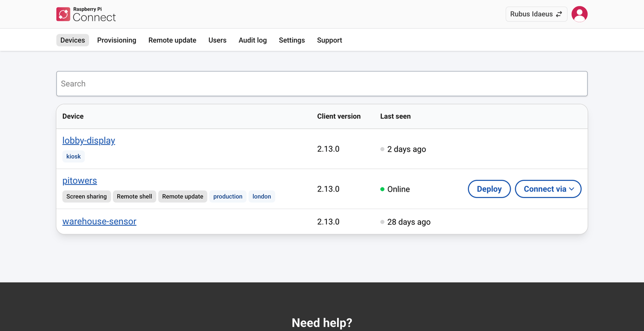
Task: Open the Provisioning tab
Action: [x=117, y=40]
